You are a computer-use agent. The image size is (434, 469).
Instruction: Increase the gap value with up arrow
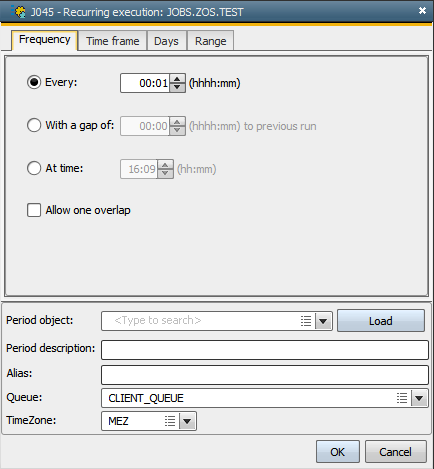177,122
